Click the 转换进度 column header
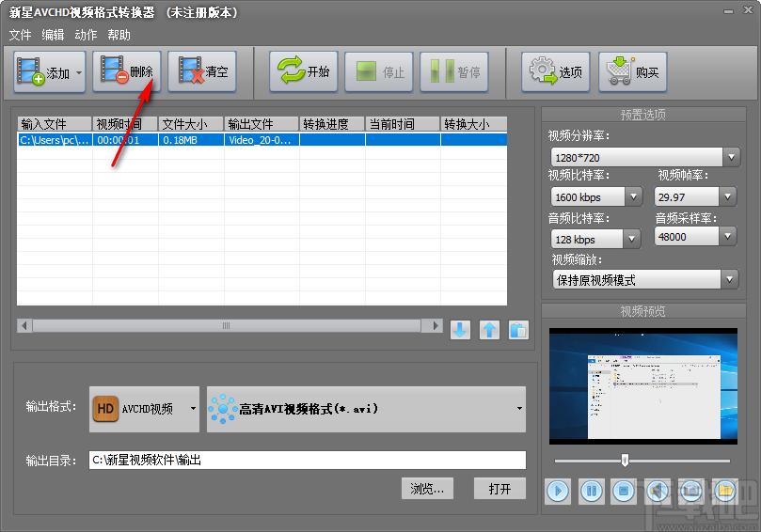Viewport: 761px width, 532px height. point(332,124)
